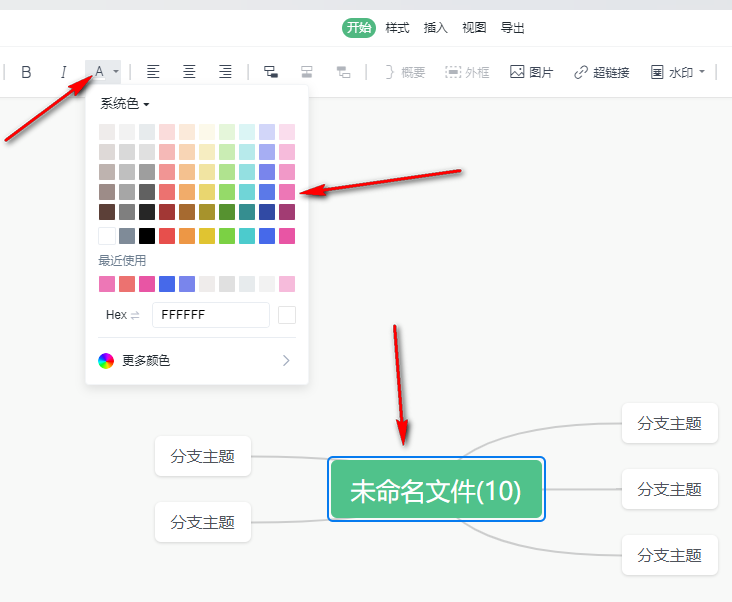732x602 pixels.
Task: Pick the dark brown swatch in the palette
Action: click(x=107, y=212)
